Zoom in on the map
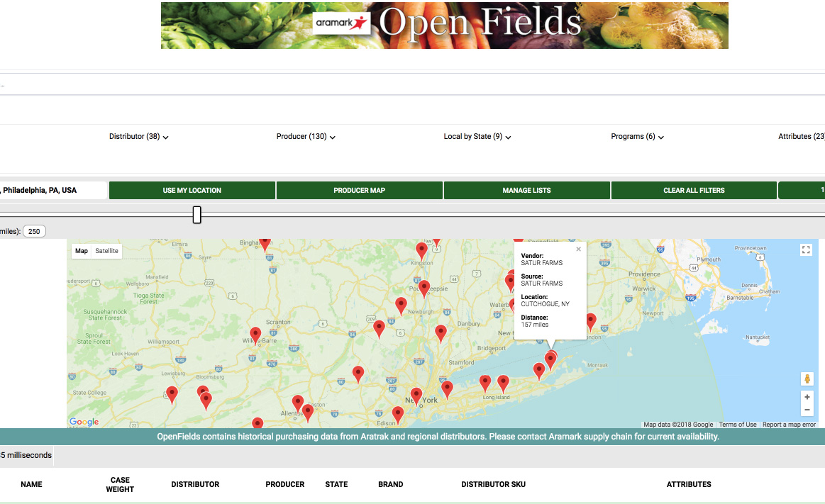 (x=807, y=397)
